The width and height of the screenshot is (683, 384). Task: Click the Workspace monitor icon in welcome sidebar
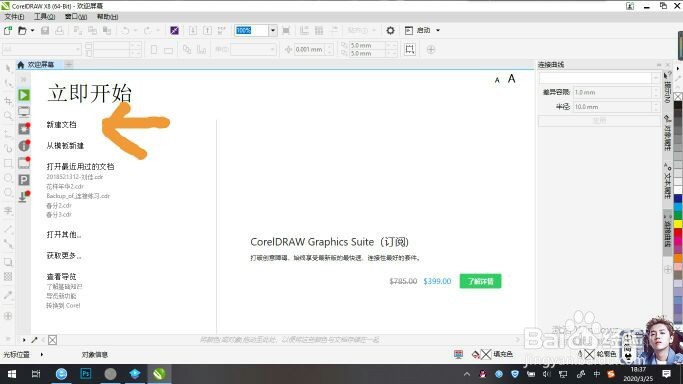(24, 112)
